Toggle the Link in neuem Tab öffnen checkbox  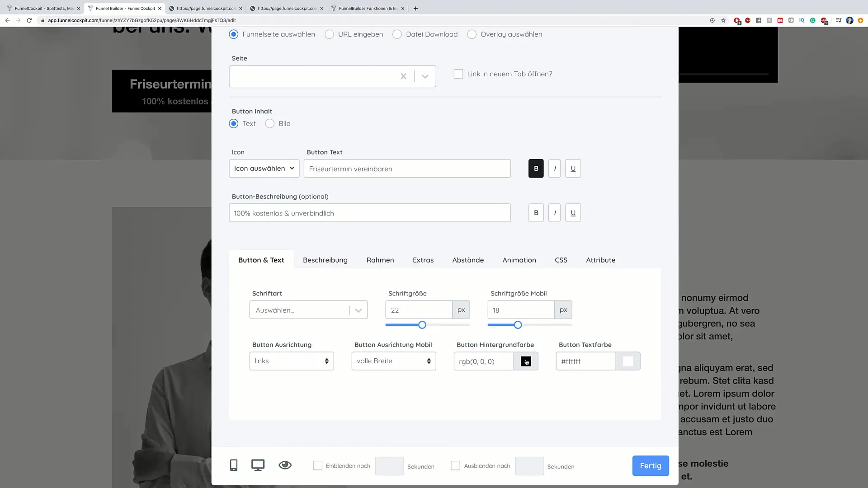460,73
